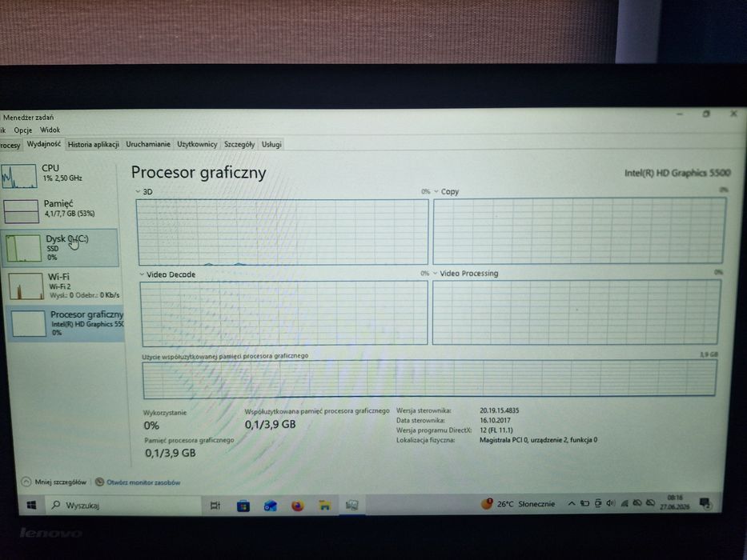The image size is (747, 560).
Task: Click the first OneDrive cloud tray icon
Action: (637, 502)
